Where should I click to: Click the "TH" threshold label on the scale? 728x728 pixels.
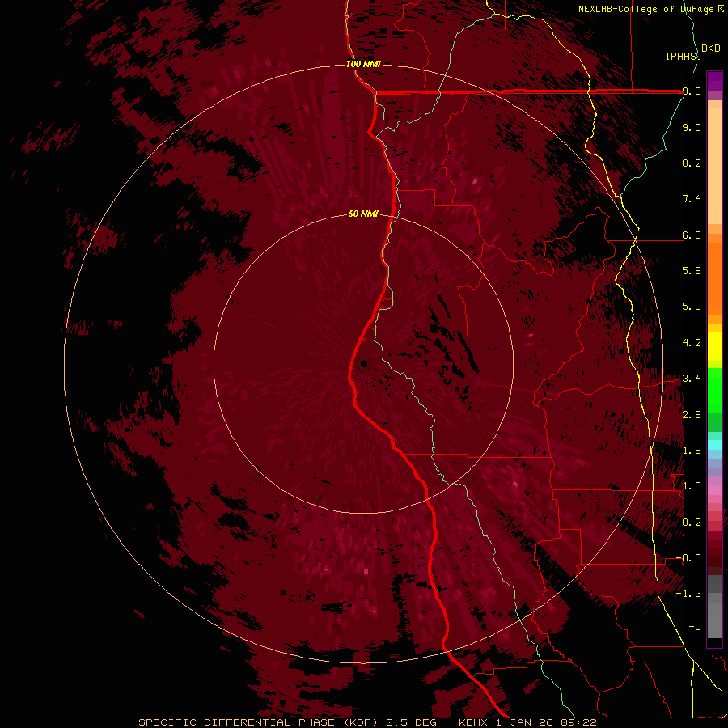point(695,630)
